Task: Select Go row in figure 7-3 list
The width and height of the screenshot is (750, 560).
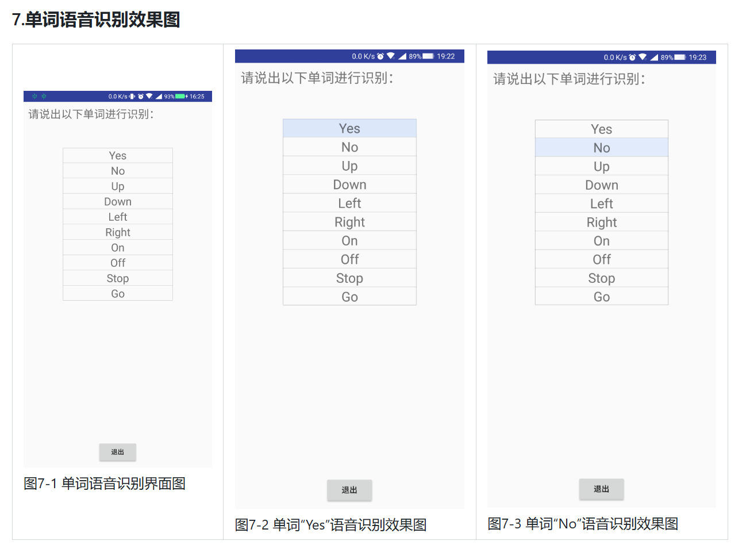Action: (x=602, y=297)
